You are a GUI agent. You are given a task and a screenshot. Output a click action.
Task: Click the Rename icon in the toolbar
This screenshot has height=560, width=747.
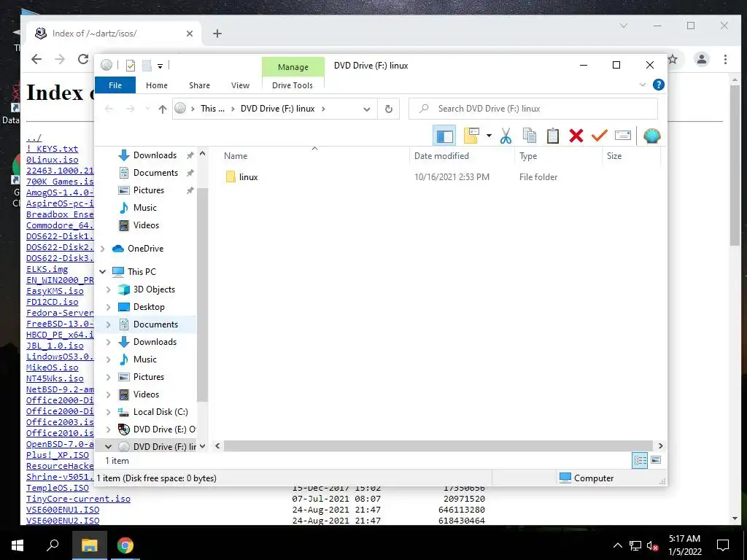coord(623,136)
